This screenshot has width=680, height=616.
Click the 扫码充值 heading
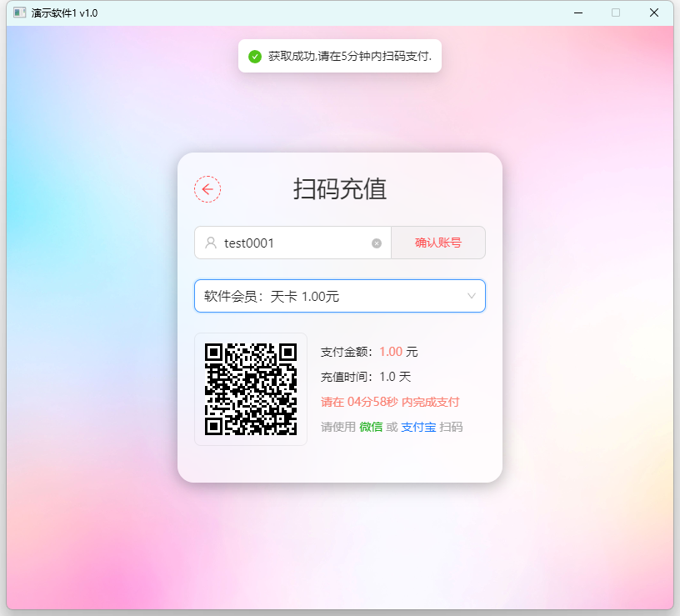pos(340,188)
